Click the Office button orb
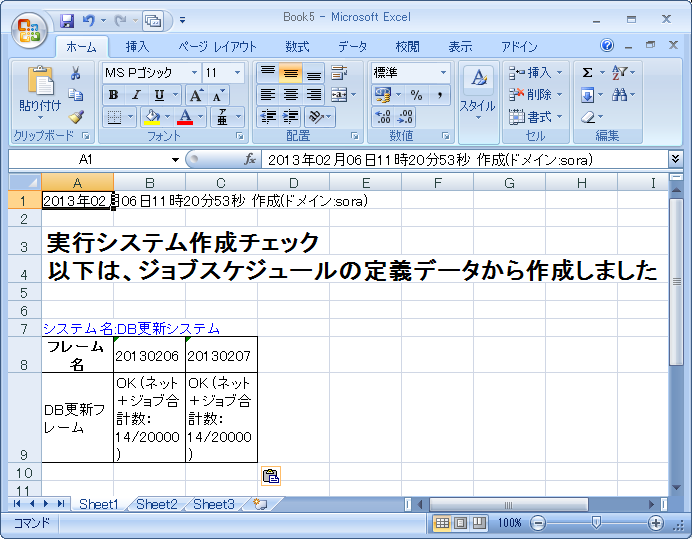Screen dimensions: 692x539 [29, 30]
